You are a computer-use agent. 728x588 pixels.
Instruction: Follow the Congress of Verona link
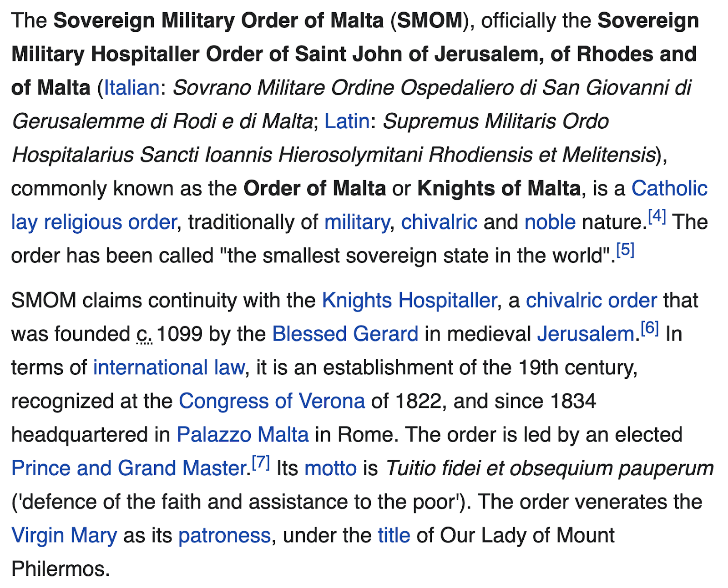(272, 401)
